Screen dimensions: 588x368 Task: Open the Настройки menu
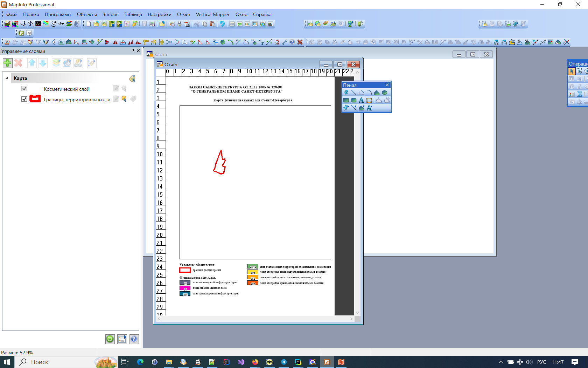(160, 14)
